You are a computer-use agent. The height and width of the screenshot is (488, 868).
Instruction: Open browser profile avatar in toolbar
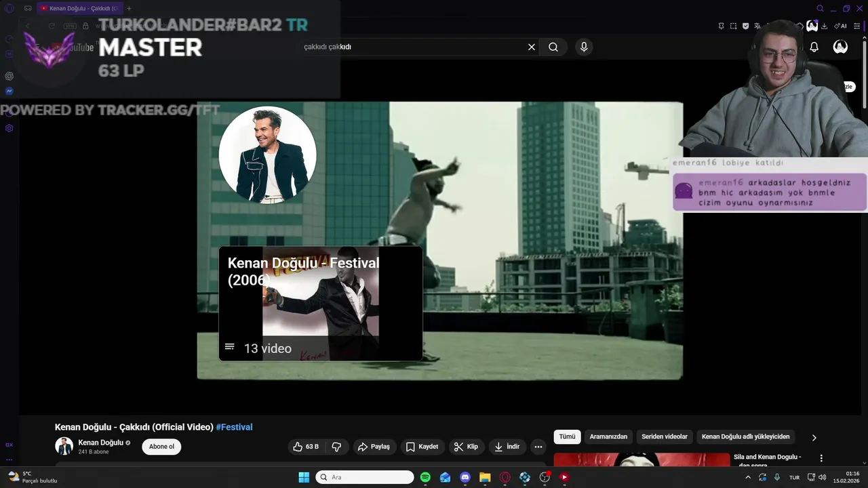click(812, 26)
